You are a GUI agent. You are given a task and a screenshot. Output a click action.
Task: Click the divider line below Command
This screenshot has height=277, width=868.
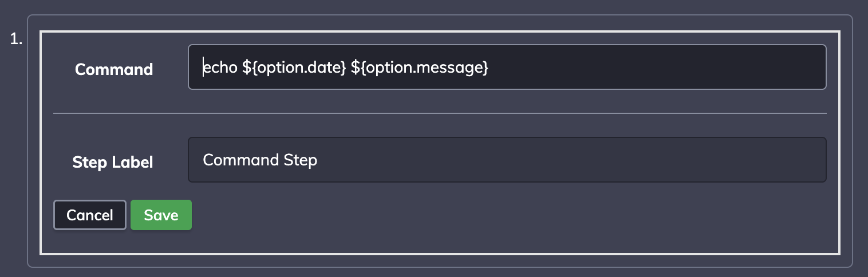[440, 113]
